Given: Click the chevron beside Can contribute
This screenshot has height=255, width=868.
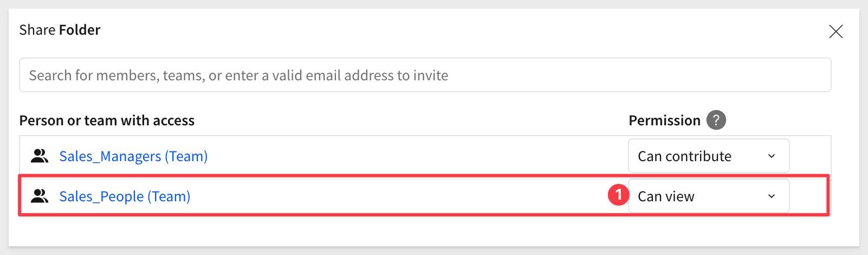Looking at the screenshot, I should pos(772,156).
